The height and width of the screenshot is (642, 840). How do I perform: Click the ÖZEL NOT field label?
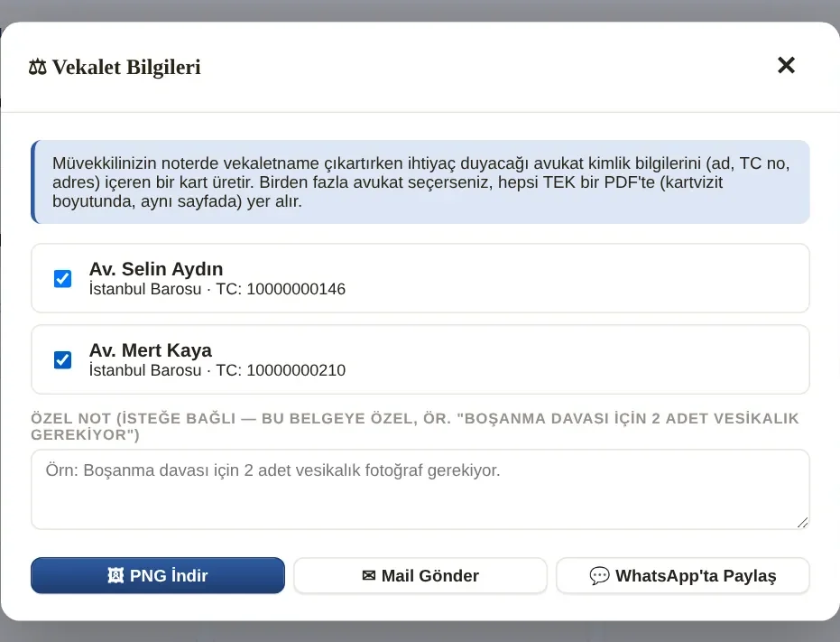click(x=415, y=426)
